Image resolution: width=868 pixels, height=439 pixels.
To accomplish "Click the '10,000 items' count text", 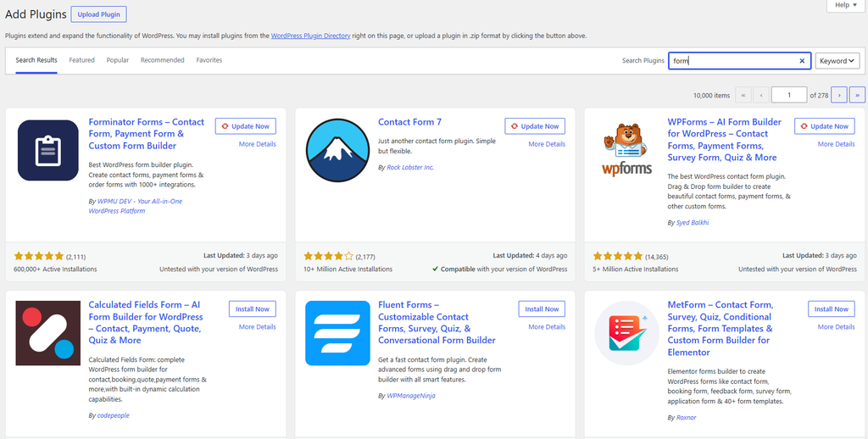I will coord(711,95).
